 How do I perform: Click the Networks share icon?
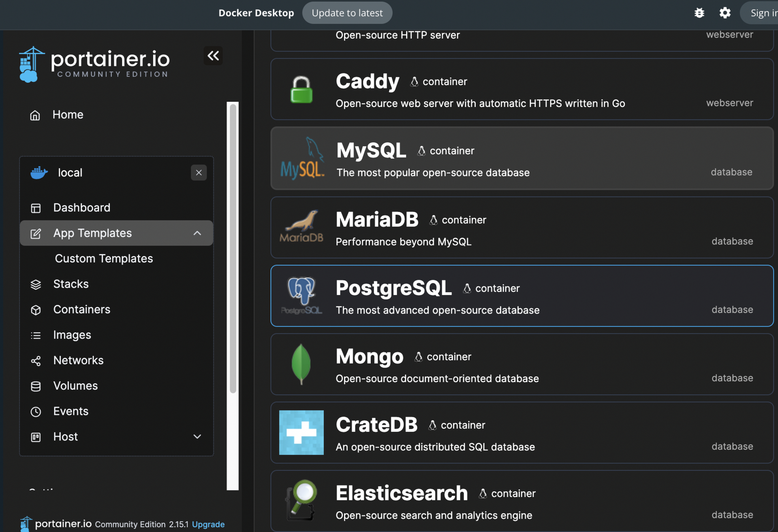click(x=36, y=361)
